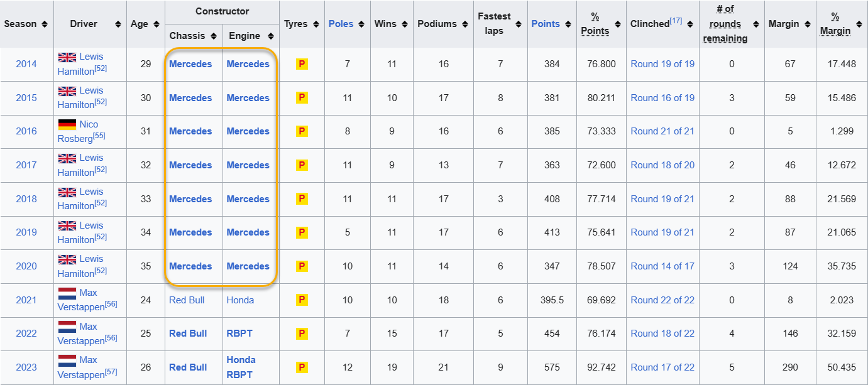
Task: Open the 2014 season link
Action: tap(26, 64)
